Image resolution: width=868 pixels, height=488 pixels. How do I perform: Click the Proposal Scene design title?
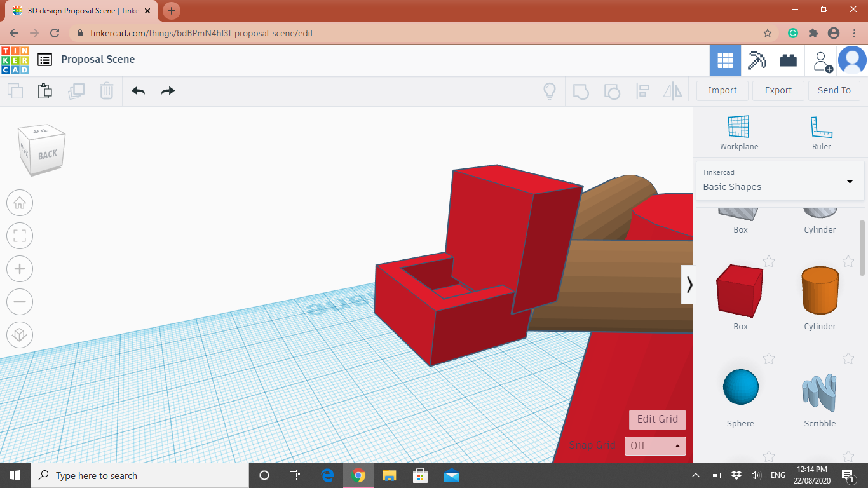click(x=98, y=59)
